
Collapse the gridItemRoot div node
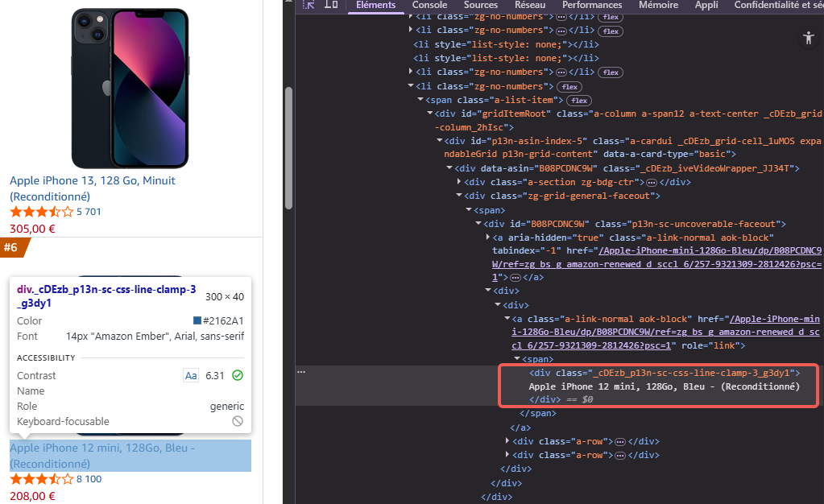point(431,114)
